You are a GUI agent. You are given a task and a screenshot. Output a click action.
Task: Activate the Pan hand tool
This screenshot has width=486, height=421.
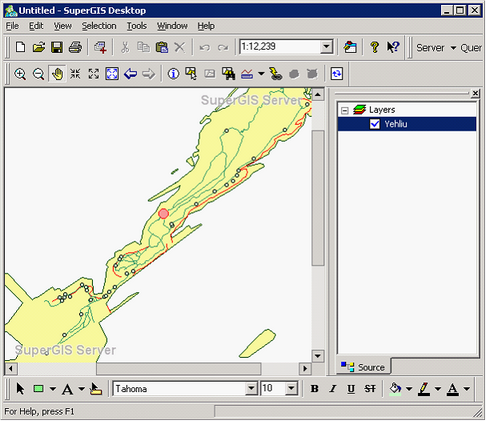(57, 74)
